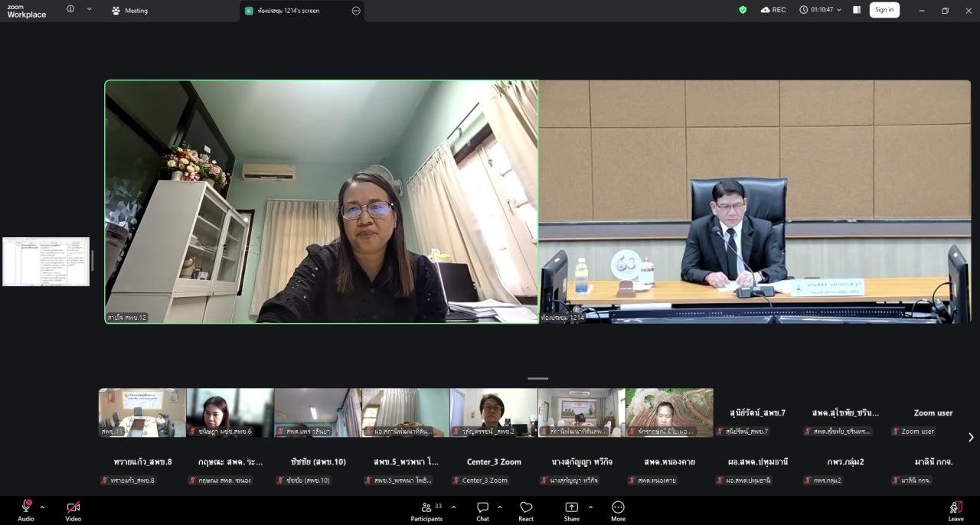Select the shared document thumbnail on left
Image resolution: width=980 pixels, height=525 pixels.
coord(46,262)
